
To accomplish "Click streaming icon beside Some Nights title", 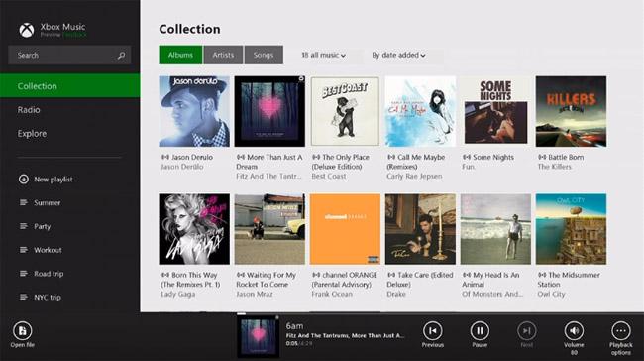I will coord(467,157).
